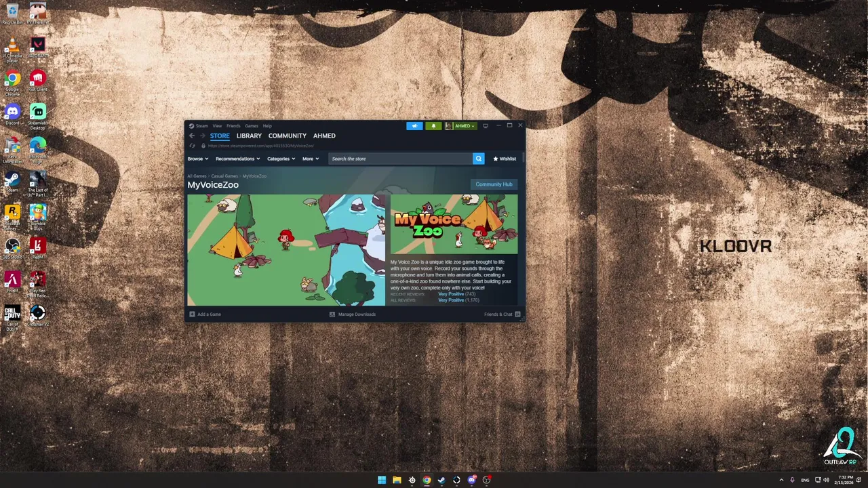Open the Windows Start menu
The height and width of the screenshot is (488, 868).
[382, 480]
